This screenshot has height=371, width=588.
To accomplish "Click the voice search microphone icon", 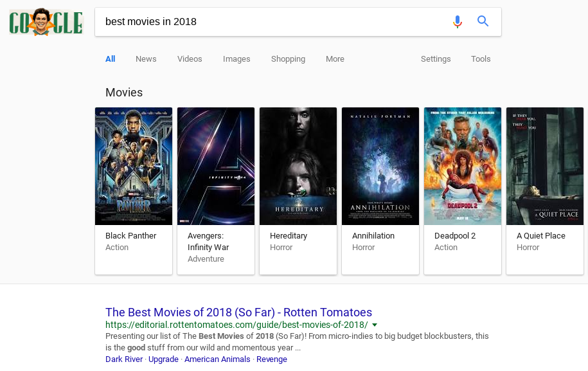I will pyautogui.click(x=457, y=22).
